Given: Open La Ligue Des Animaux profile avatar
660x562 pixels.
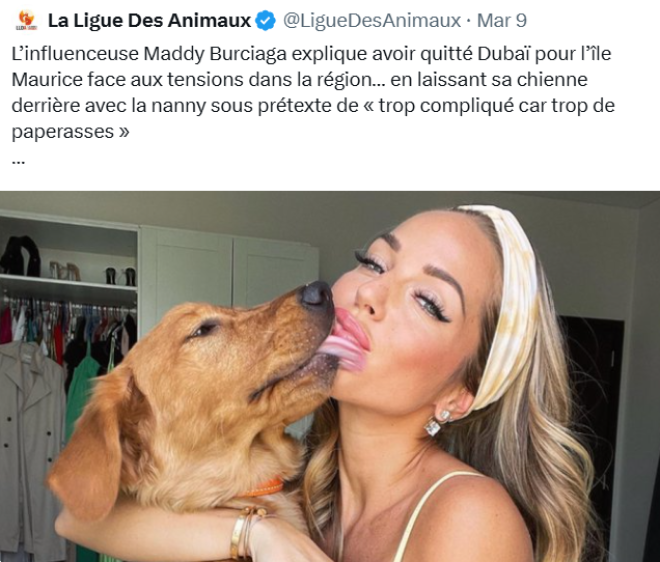Looking at the screenshot, I should [x=26, y=20].
